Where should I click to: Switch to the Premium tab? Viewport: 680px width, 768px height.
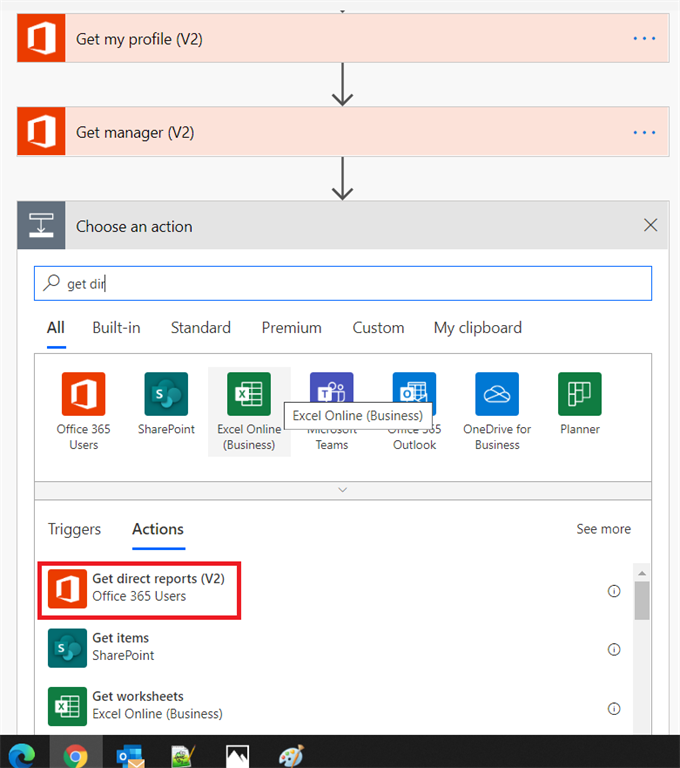(x=292, y=328)
